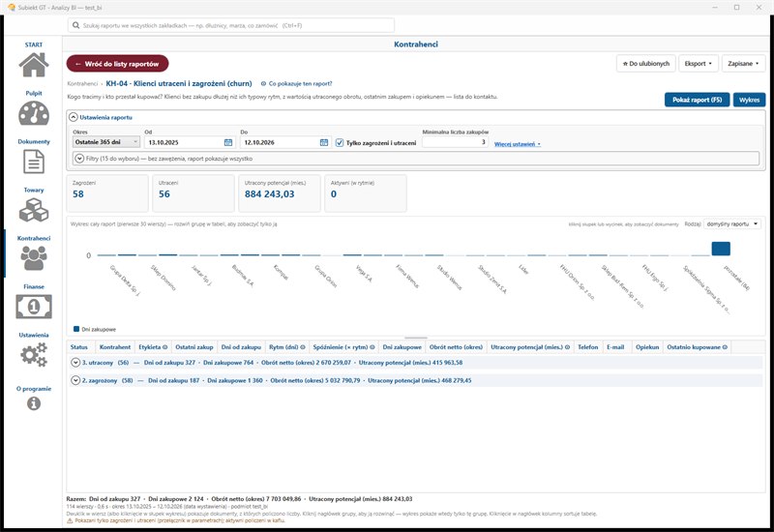Screen dimensions: 774x532
Task: Click the Dni zakupowe legend color swatch
Action: (76, 329)
